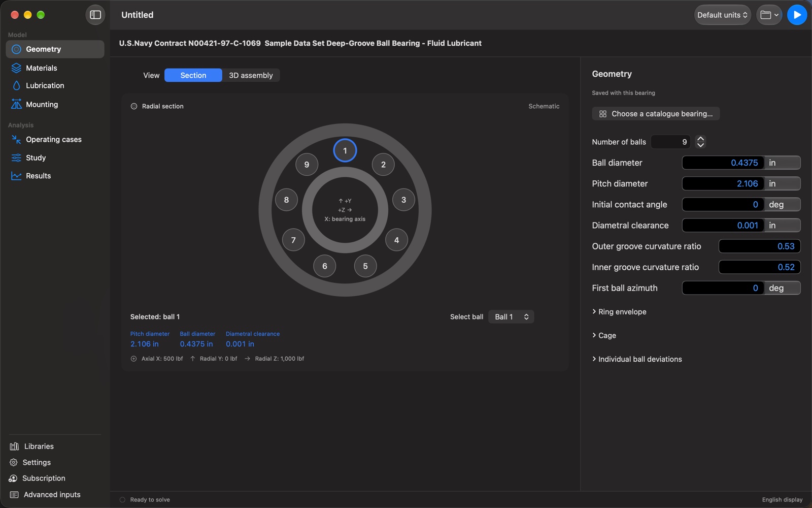Open the folder dropdown in the toolbar
Image resolution: width=812 pixels, height=508 pixels.
[x=769, y=15]
